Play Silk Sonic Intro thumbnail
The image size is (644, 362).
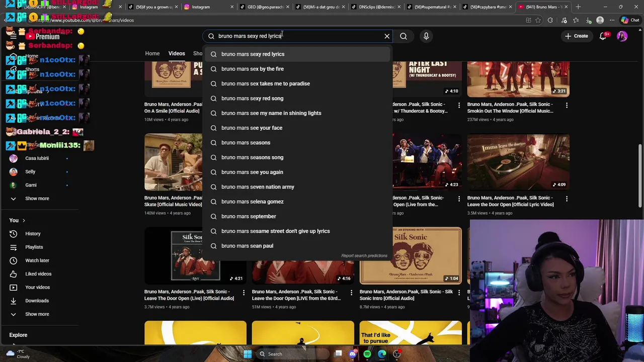411,255
